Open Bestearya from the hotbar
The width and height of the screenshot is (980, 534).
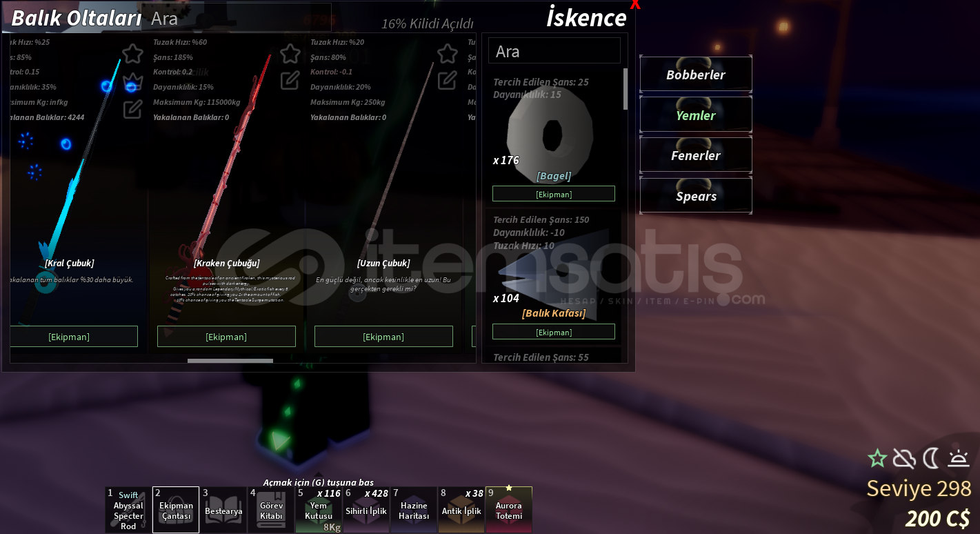point(223,510)
